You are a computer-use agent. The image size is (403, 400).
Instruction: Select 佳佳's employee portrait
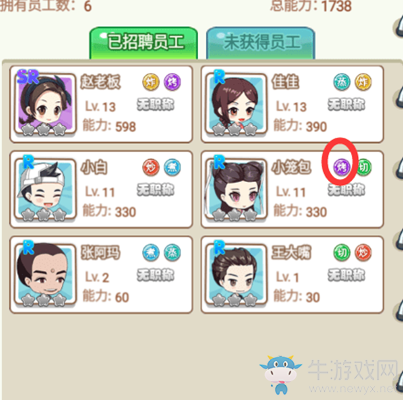[236, 104]
